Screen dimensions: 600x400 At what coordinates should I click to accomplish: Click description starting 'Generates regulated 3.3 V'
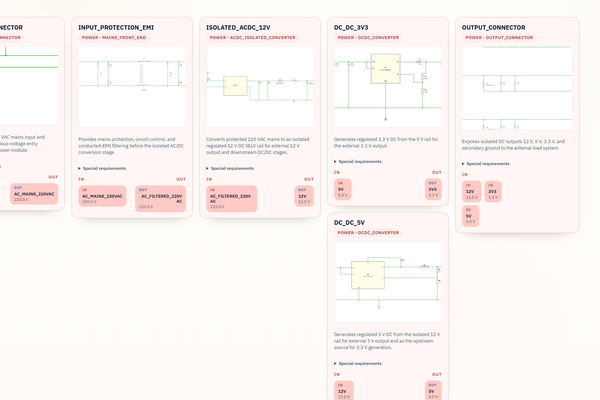pos(386,143)
